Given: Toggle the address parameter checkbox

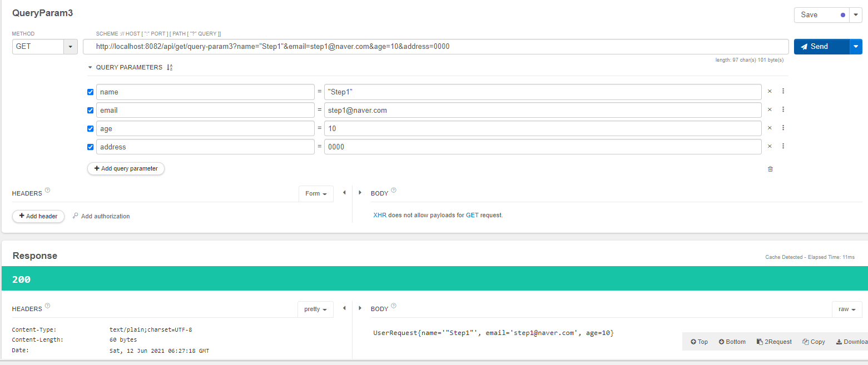Looking at the screenshot, I should (x=91, y=147).
